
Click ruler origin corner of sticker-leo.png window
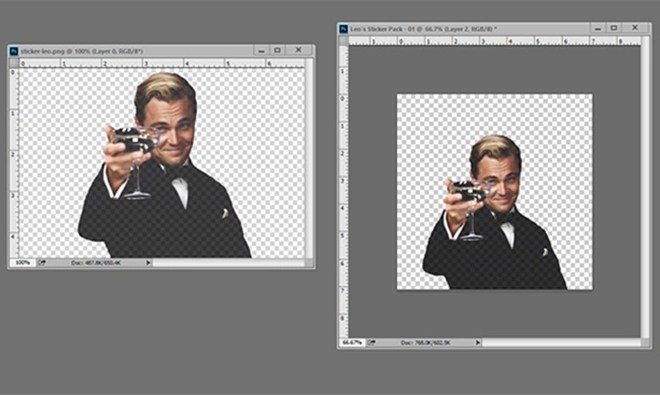[x=14, y=63]
